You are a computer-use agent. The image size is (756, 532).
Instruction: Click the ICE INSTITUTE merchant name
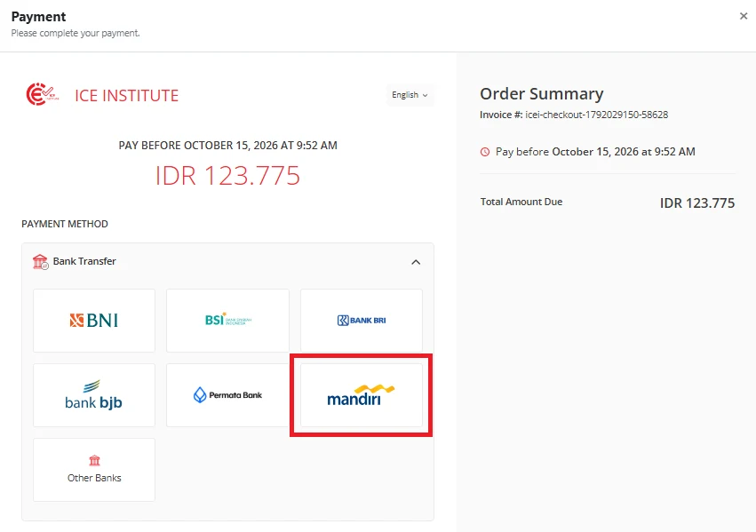coord(127,95)
